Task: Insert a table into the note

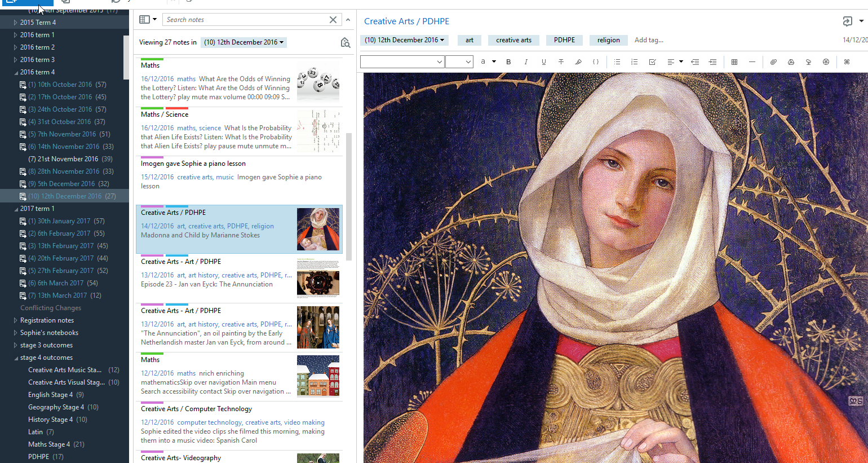Action: (x=734, y=62)
